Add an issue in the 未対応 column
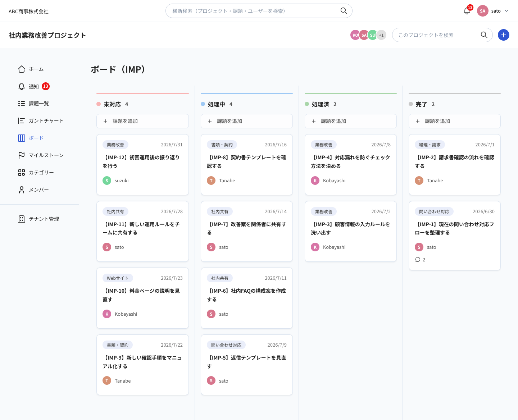518x420 pixels. click(x=142, y=121)
